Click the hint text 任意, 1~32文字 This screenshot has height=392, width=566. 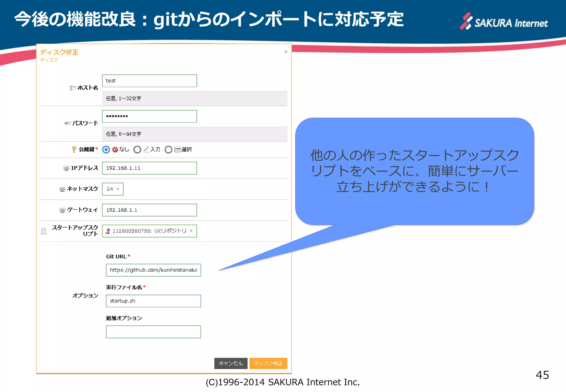pos(124,98)
